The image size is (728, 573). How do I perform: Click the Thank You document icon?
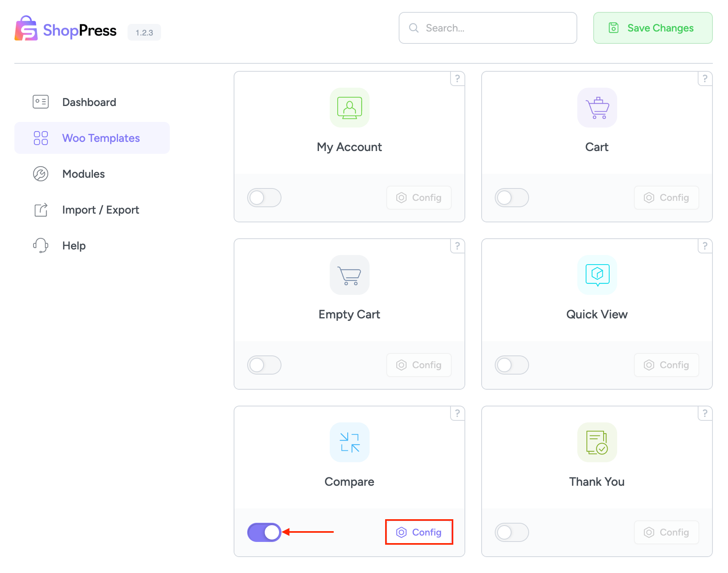point(596,443)
